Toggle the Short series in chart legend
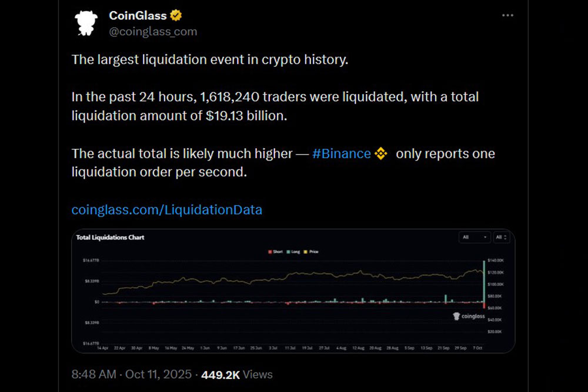Screen dimensions: 588x392 [x=278, y=252]
